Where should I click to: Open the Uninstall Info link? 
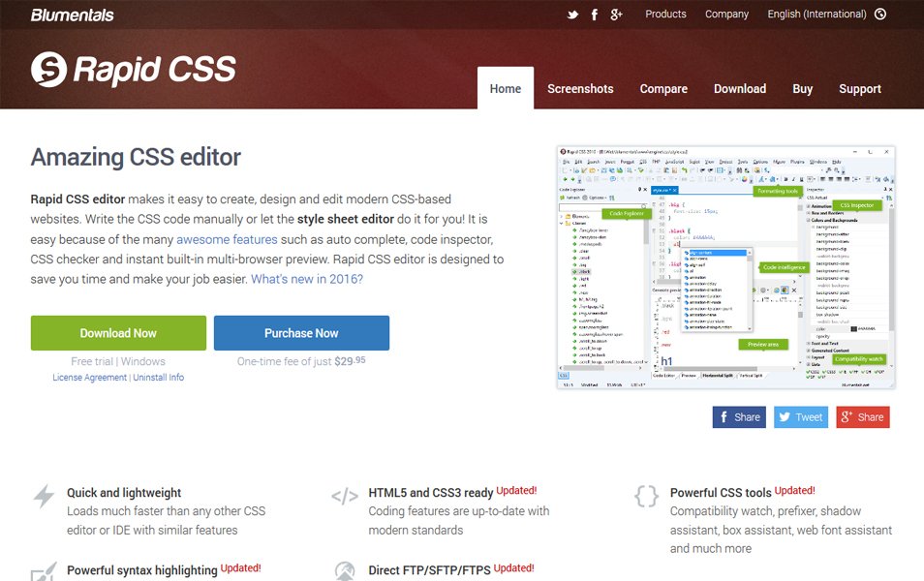(x=159, y=377)
